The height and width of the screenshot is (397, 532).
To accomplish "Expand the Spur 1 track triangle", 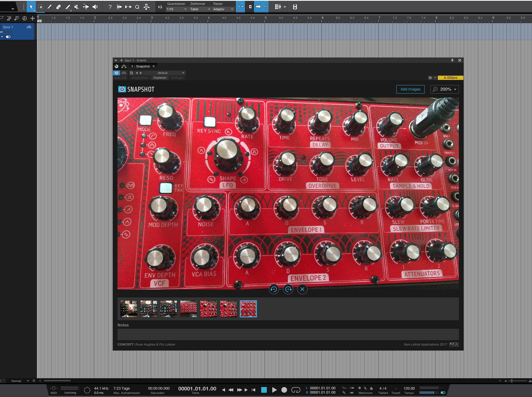I will (x=2, y=37).
